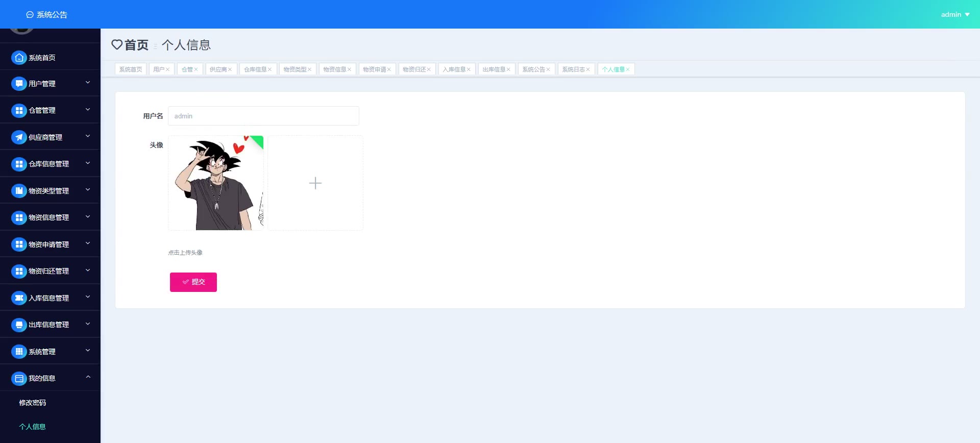The width and height of the screenshot is (980, 443).
Task: Click the 用户名 input field
Action: pyautogui.click(x=263, y=116)
